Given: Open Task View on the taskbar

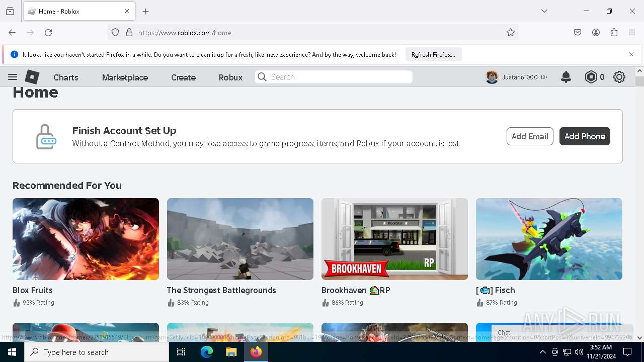Looking at the screenshot, I should point(181,352).
